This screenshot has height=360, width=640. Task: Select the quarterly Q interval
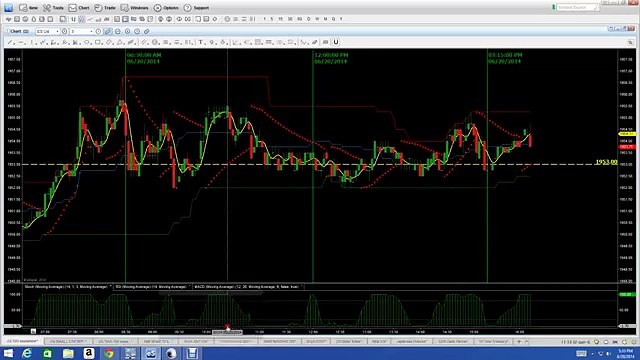(333, 19)
